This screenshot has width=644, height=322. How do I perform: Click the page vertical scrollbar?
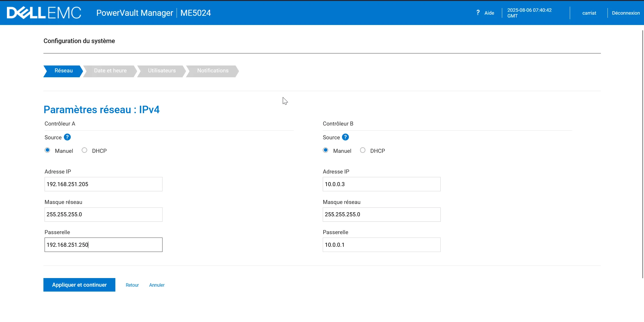(x=643, y=154)
